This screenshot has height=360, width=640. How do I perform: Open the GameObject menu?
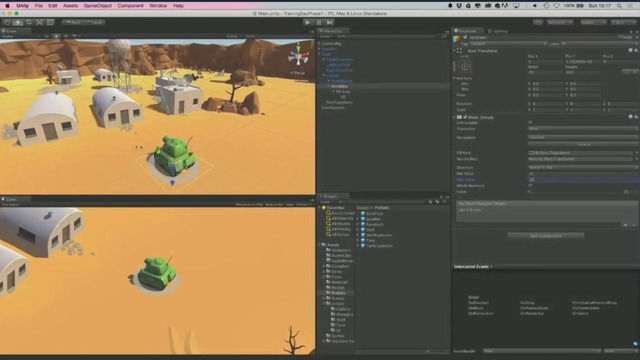pos(97,6)
